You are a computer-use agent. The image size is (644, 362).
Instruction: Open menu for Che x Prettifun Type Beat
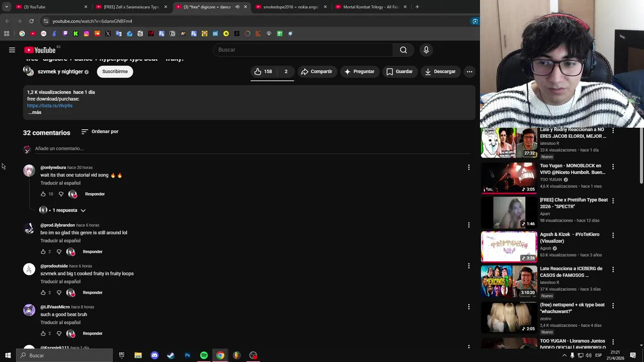pos(613,201)
